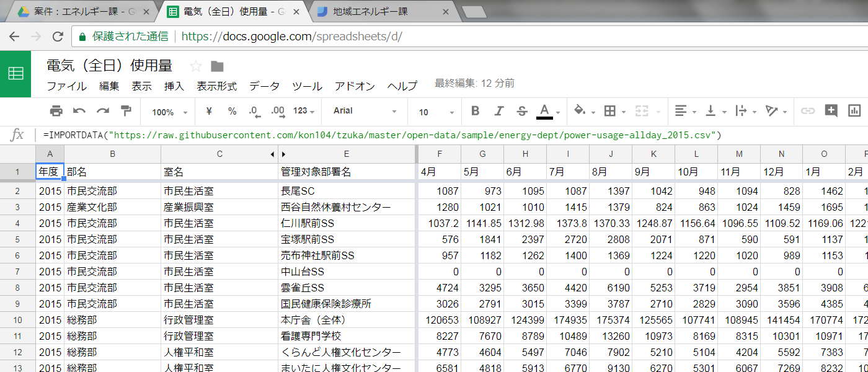Select column F header

click(x=440, y=154)
